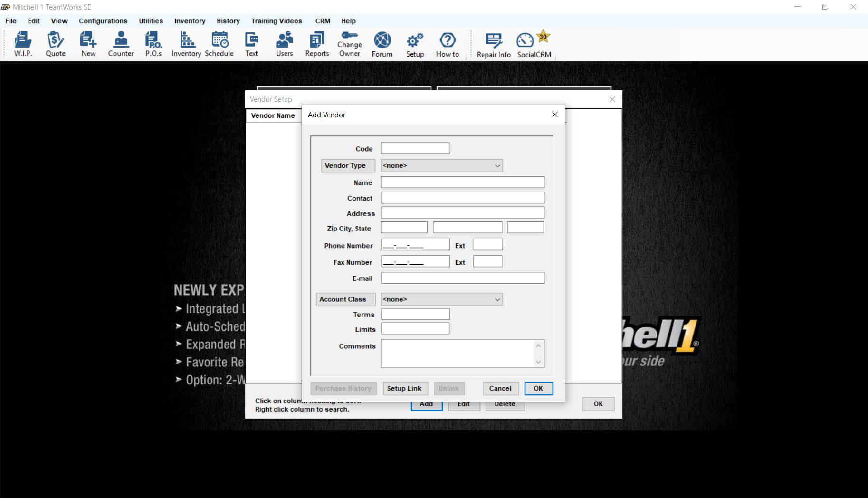This screenshot has width=868, height=498.
Task: Open the Counter sales icon
Action: [120, 44]
